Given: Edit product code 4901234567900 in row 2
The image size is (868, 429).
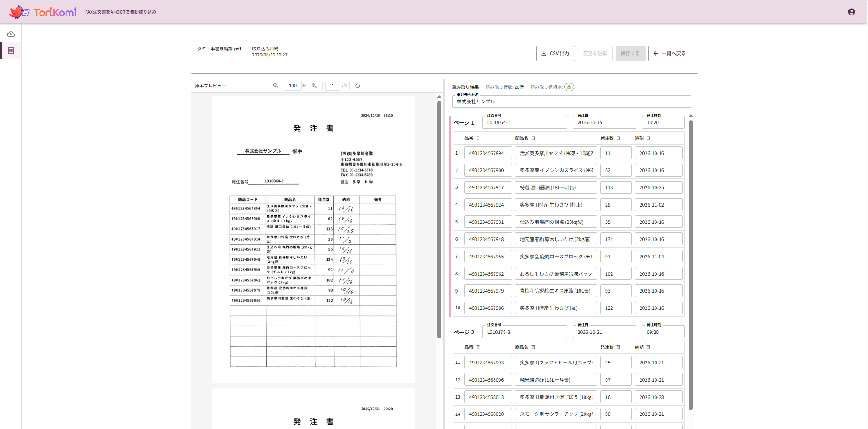Looking at the screenshot, I should click(488, 170).
